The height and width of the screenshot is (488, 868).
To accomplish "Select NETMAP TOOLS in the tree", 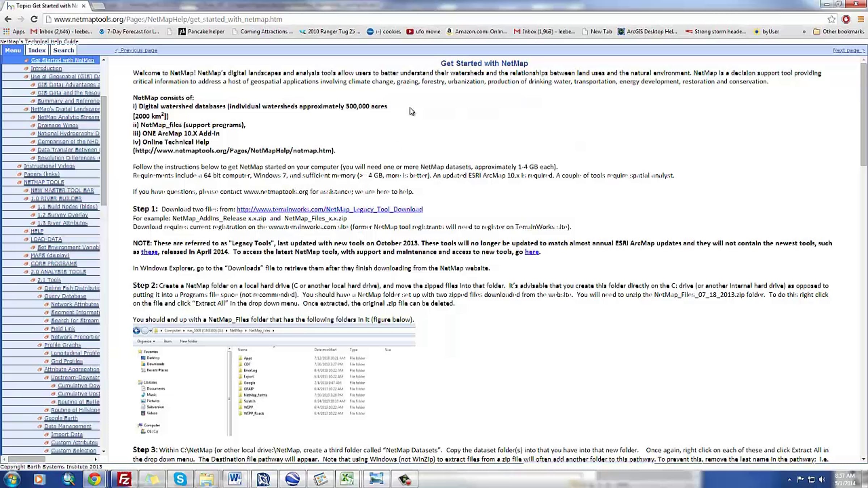I will pos(44,182).
